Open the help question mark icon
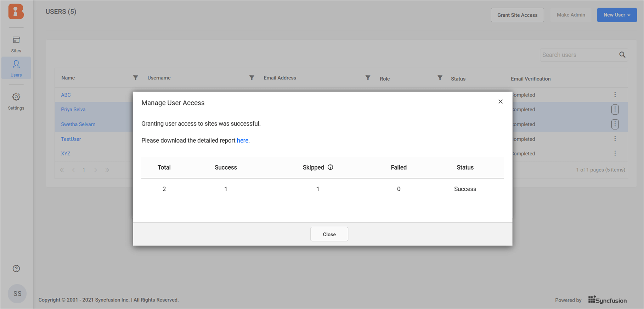The height and width of the screenshot is (309, 644). tap(16, 269)
